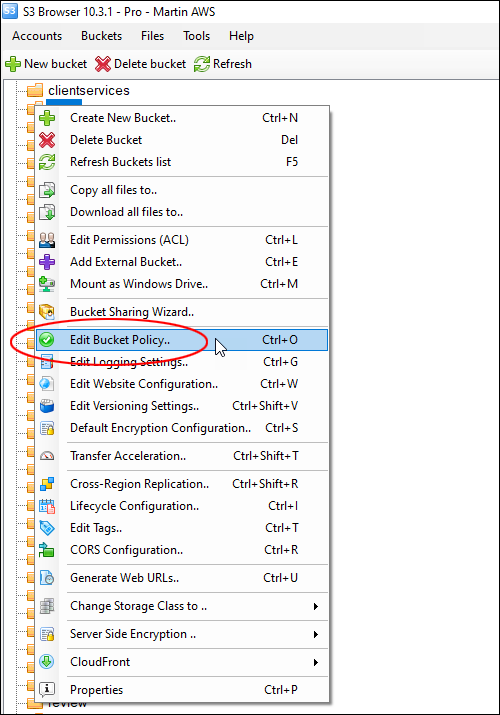This screenshot has width=500, height=715.
Task: Click the Edit Permissions users icon
Action: [47, 240]
